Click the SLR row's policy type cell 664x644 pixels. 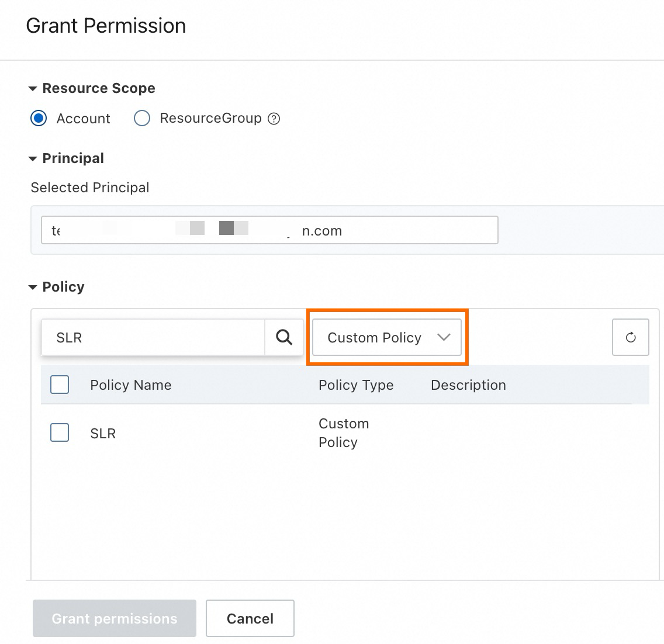click(344, 433)
